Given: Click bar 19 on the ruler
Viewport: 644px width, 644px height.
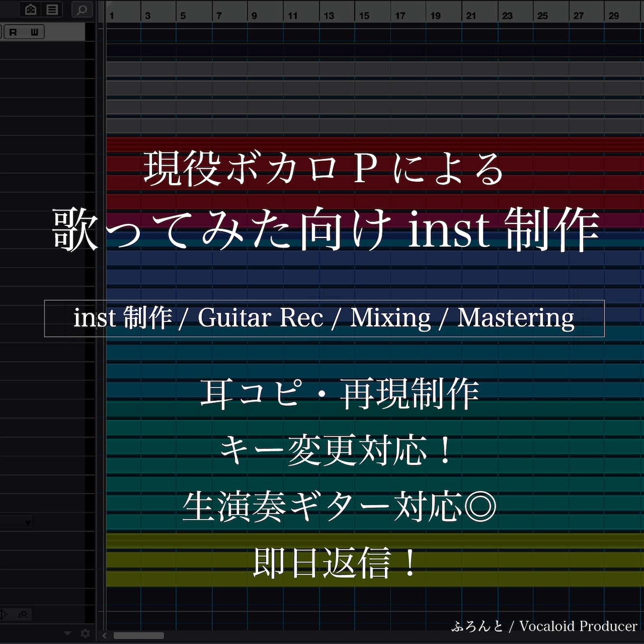Looking at the screenshot, I should tap(435, 16).
